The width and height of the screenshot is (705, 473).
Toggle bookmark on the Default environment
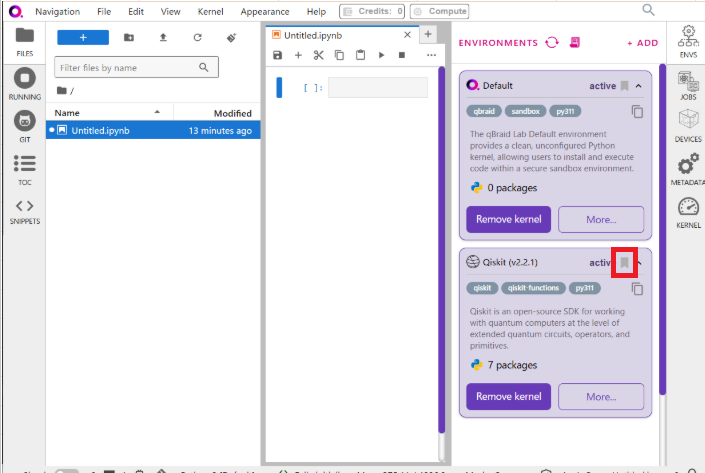pyautogui.click(x=625, y=86)
